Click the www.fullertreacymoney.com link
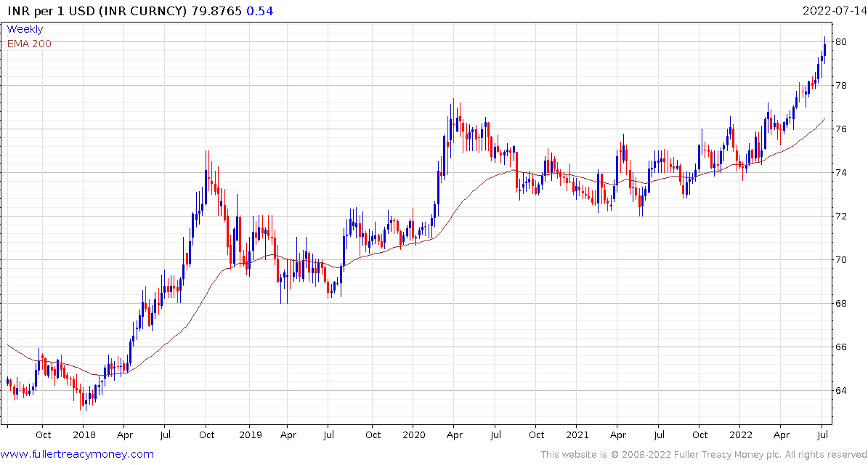 [77, 455]
